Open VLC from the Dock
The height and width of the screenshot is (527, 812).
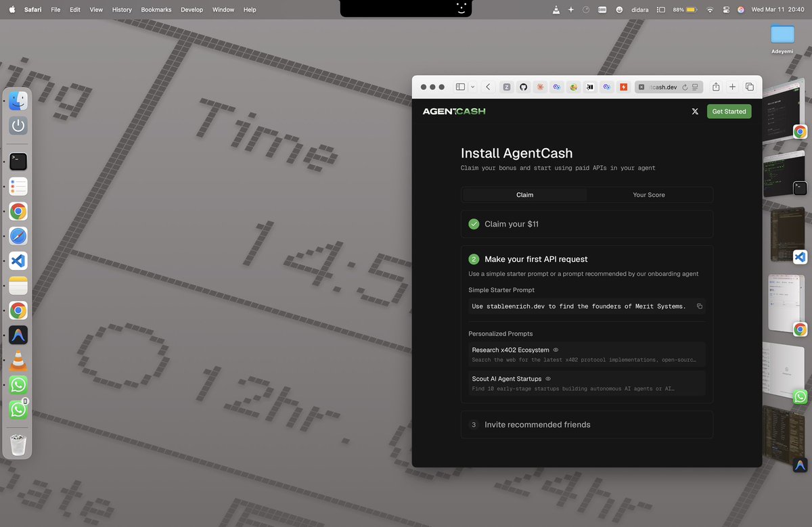pos(18,361)
